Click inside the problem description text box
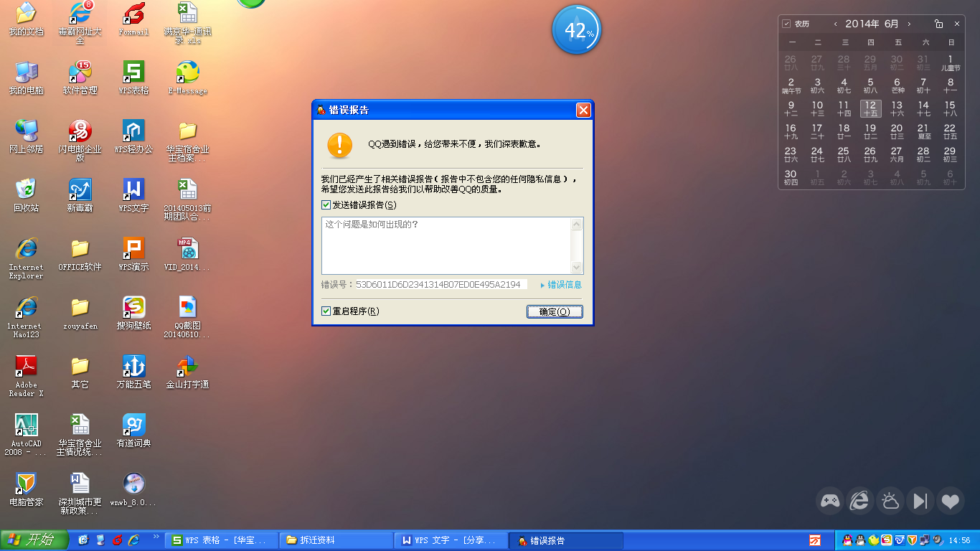Image resolution: width=980 pixels, height=551 pixels. pyautogui.click(x=446, y=245)
